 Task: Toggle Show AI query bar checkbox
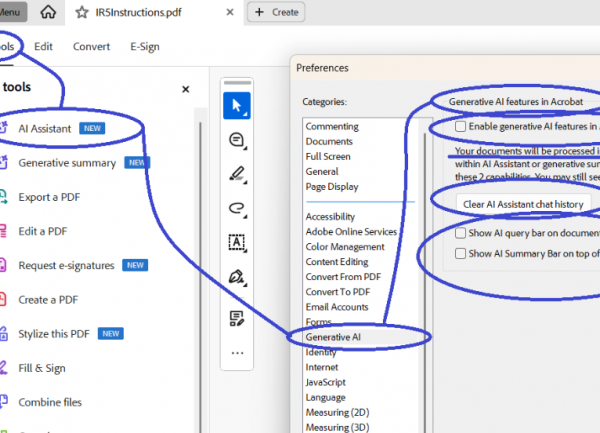pyautogui.click(x=460, y=233)
